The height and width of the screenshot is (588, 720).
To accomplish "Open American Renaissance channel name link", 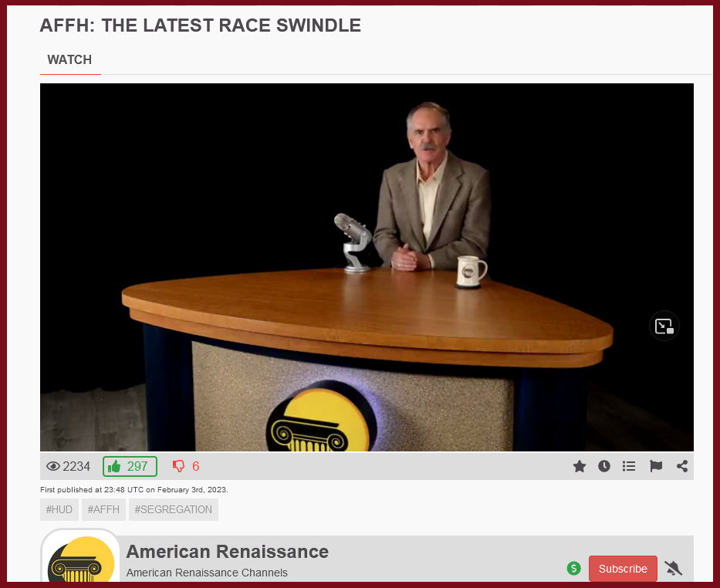I will tap(228, 551).
